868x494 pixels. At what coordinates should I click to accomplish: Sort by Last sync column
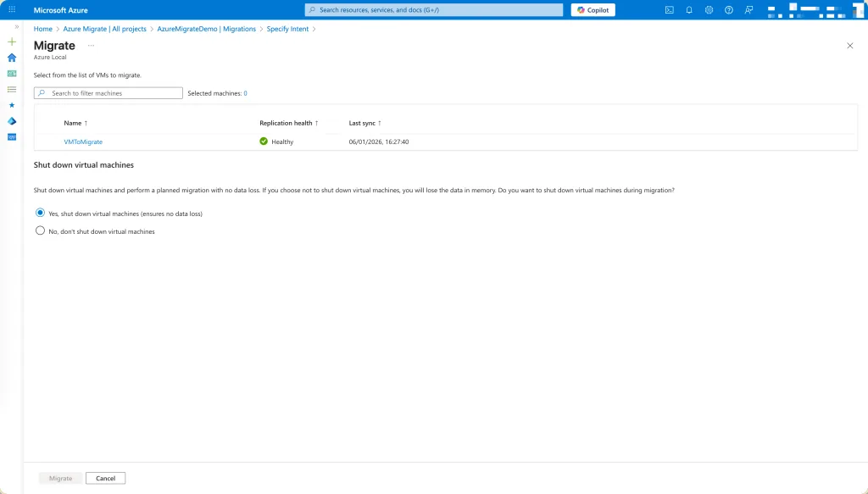[364, 123]
